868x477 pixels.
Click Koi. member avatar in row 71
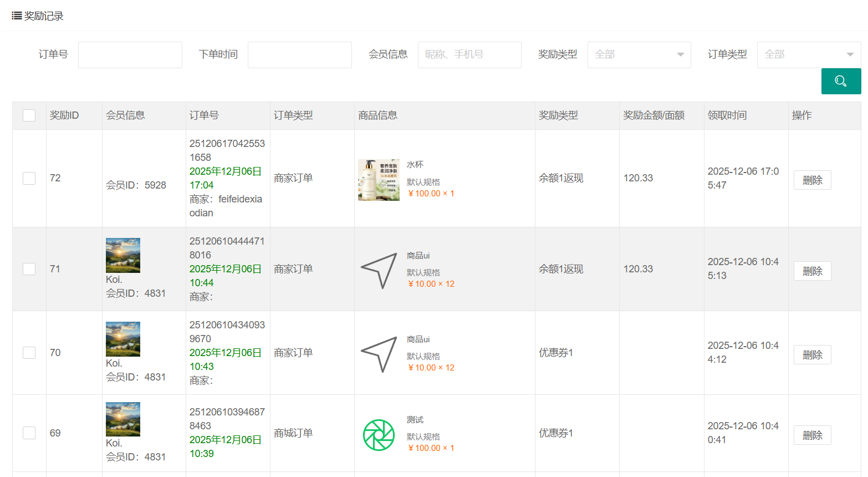click(123, 255)
